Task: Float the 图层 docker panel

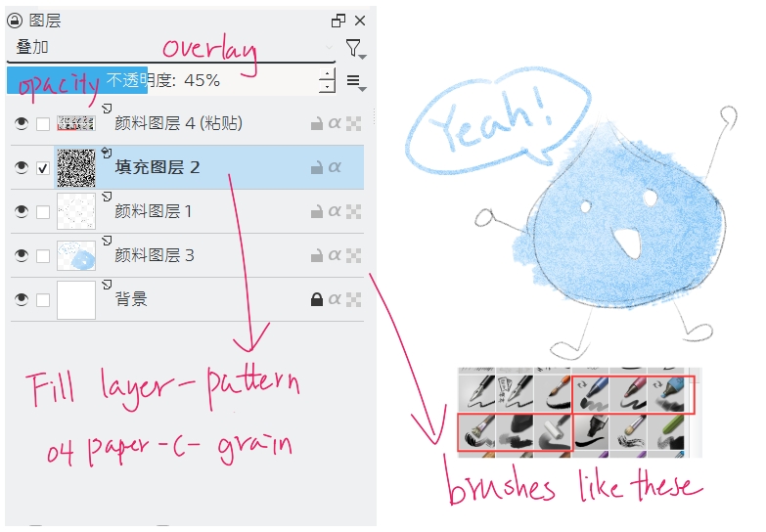Action: [x=338, y=21]
